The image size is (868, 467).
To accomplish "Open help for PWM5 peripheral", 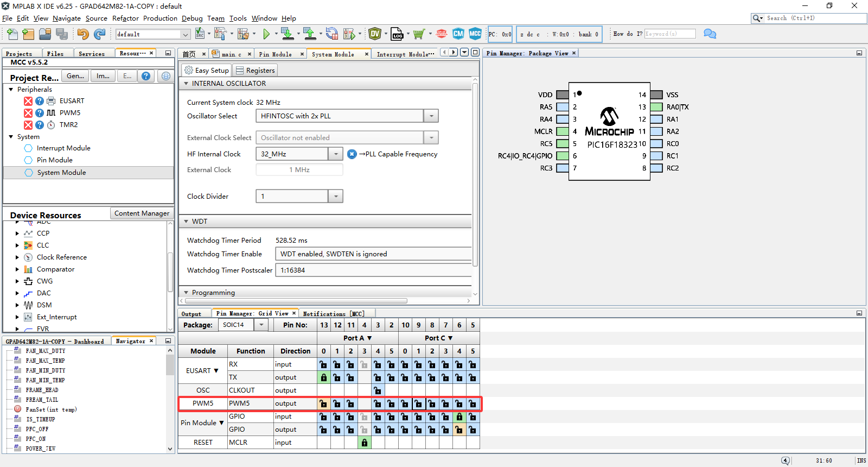I will click(x=40, y=113).
